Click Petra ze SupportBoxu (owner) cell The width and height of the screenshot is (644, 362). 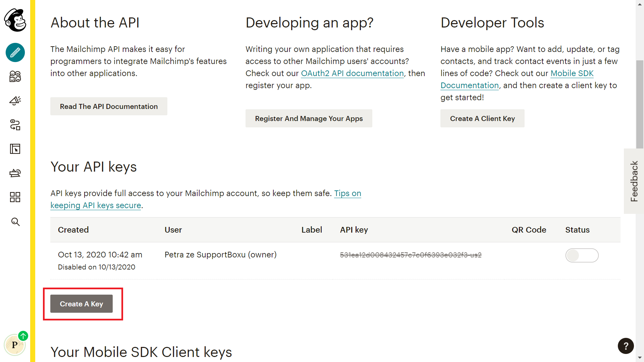221,255
